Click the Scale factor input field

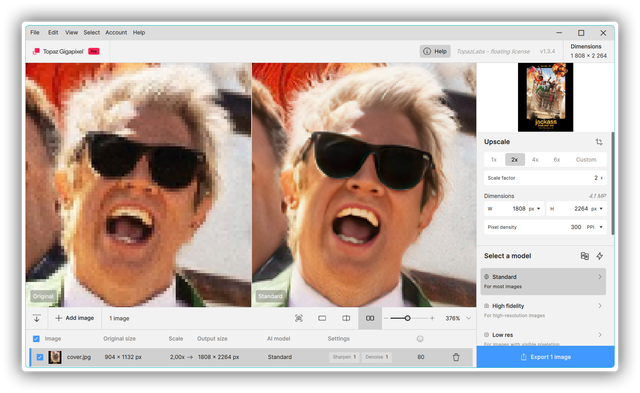pyautogui.click(x=545, y=178)
